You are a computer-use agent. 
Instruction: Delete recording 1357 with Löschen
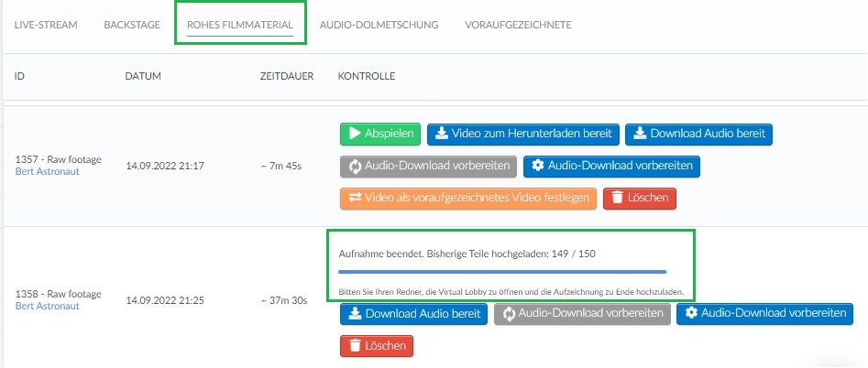pyautogui.click(x=640, y=199)
